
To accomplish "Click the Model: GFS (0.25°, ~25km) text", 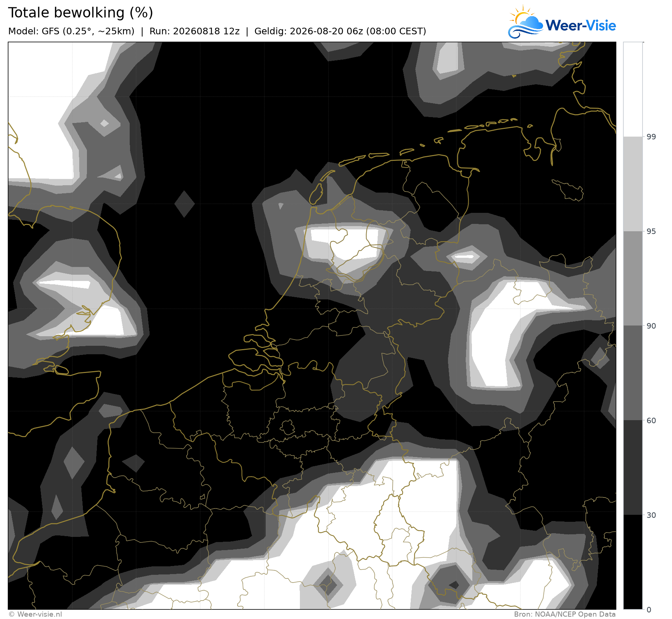I will (x=71, y=31).
